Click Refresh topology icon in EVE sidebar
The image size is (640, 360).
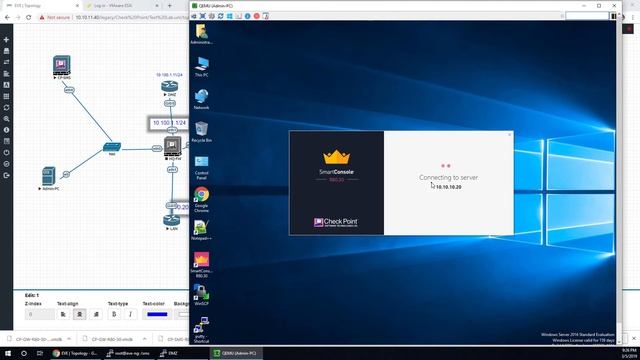6,107
